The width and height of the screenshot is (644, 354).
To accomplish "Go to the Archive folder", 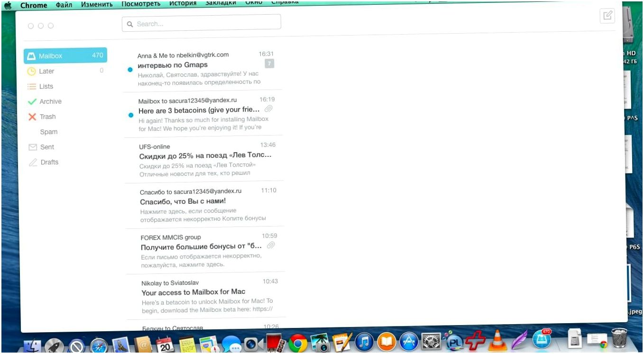I will pyautogui.click(x=65, y=101).
